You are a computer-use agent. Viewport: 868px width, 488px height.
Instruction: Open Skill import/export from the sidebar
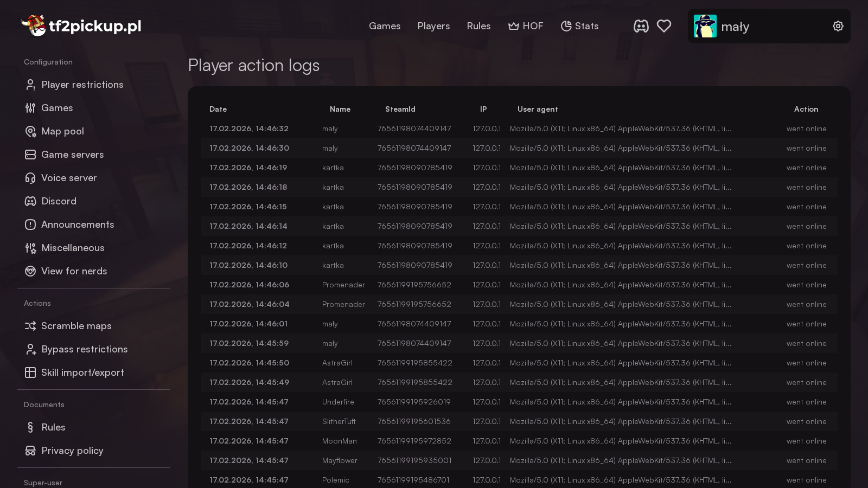82,373
